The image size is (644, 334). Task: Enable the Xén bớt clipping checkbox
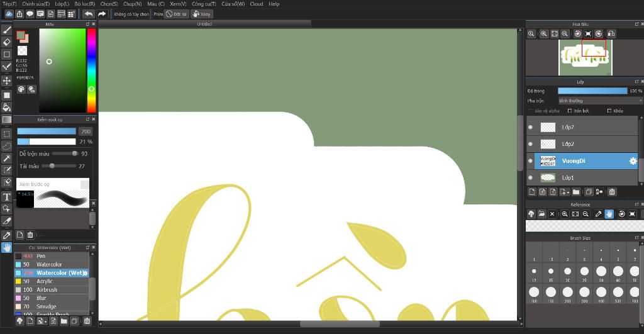point(570,111)
